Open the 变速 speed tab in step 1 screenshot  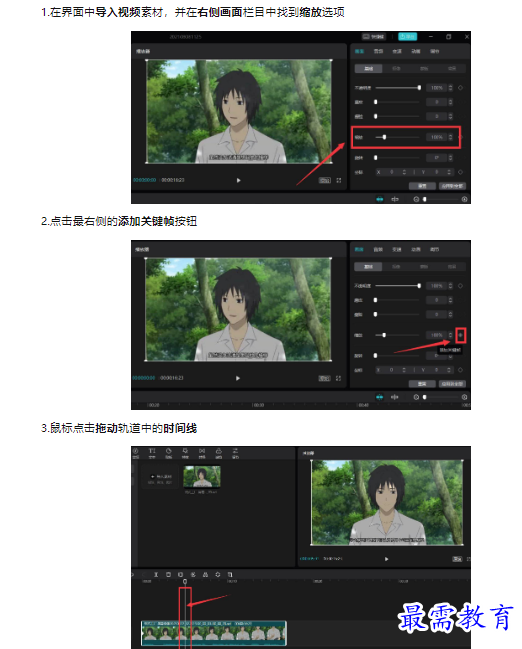pos(397,51)
